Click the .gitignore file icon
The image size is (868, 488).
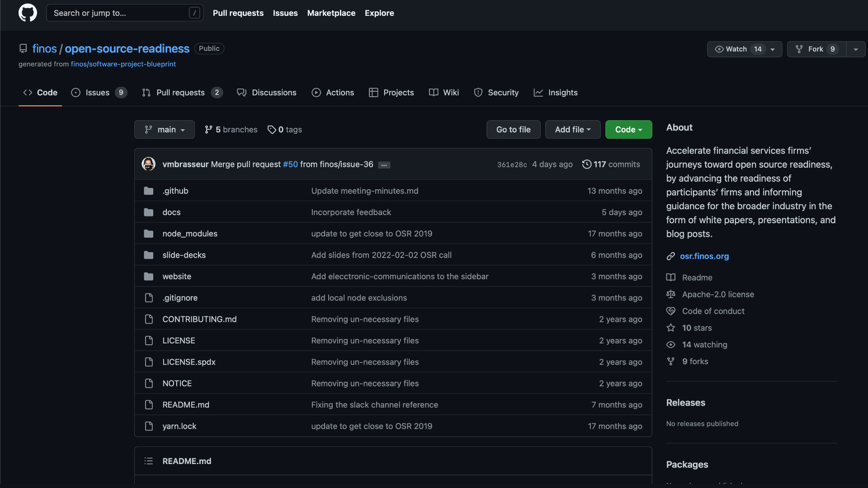tap(149, 298)
